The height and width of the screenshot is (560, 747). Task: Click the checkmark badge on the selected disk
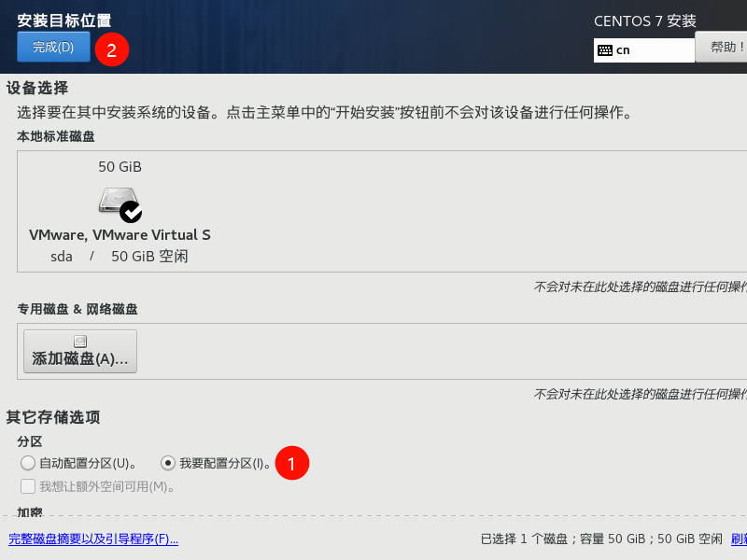134,211
